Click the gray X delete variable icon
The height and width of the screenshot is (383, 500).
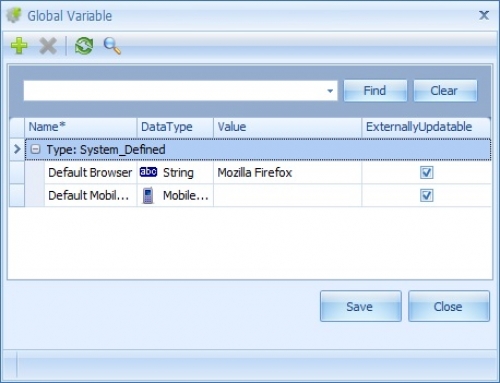pyautogui.click(x=48, y=46)
